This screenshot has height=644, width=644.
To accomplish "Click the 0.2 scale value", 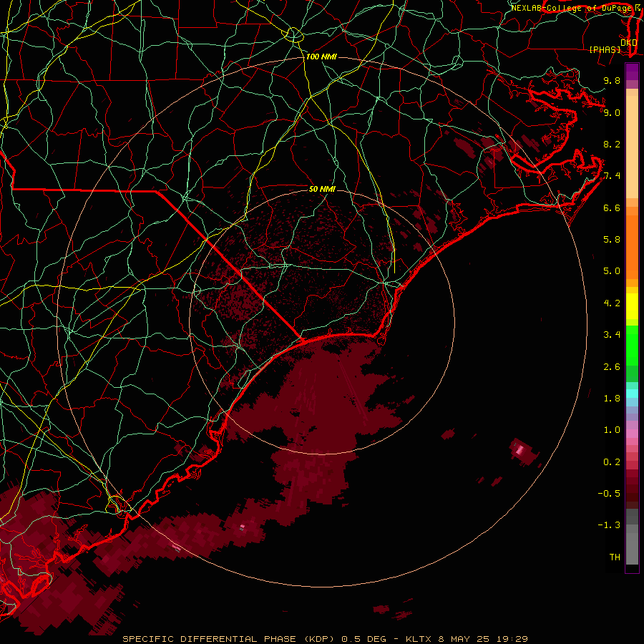I will tap(612, 462).
